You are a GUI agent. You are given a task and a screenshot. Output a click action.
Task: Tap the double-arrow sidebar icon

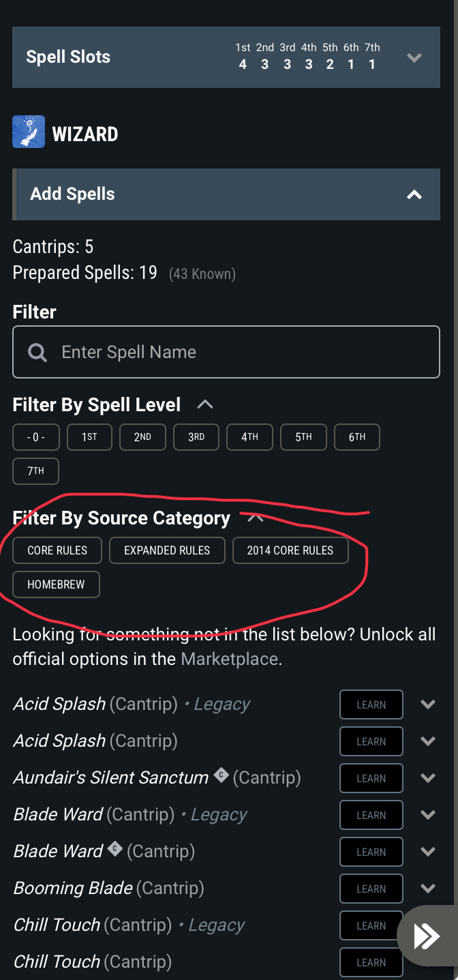(427, 936)
